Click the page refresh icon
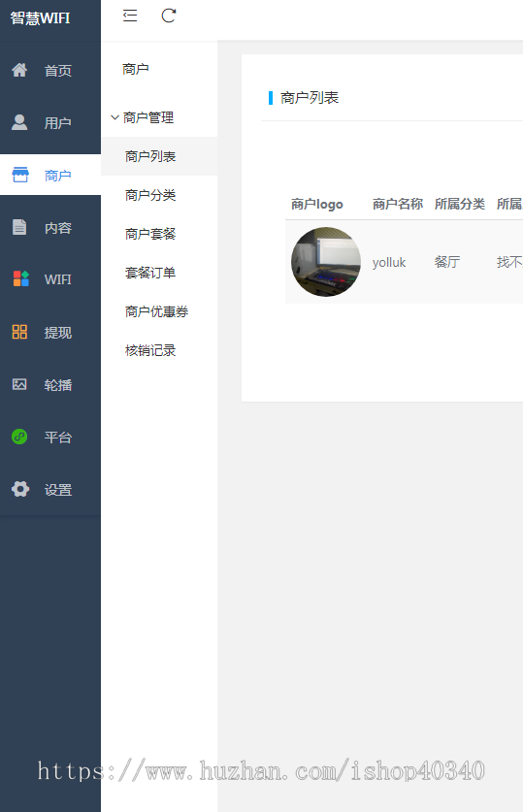 [169, 16]
